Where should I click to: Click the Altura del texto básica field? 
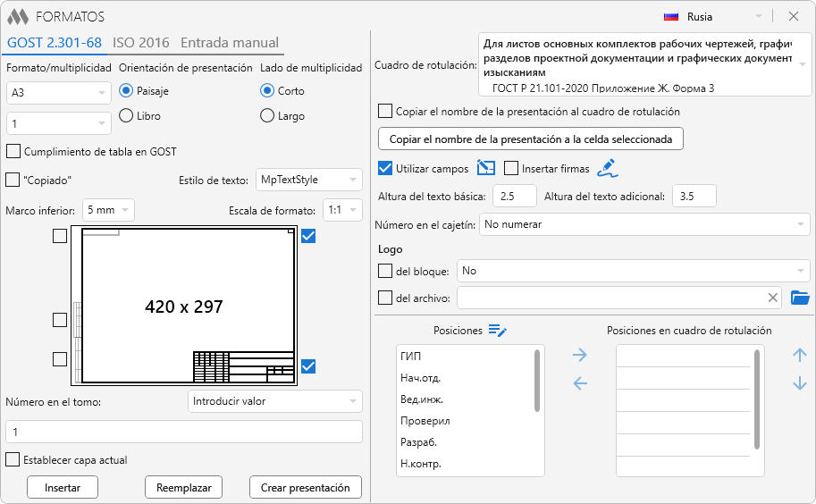tap(513, 196)
